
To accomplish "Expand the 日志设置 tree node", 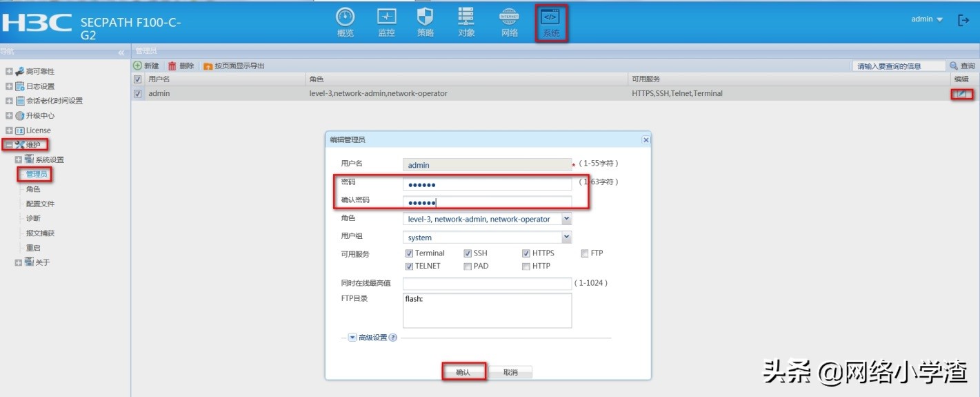I will coord(9,86).
